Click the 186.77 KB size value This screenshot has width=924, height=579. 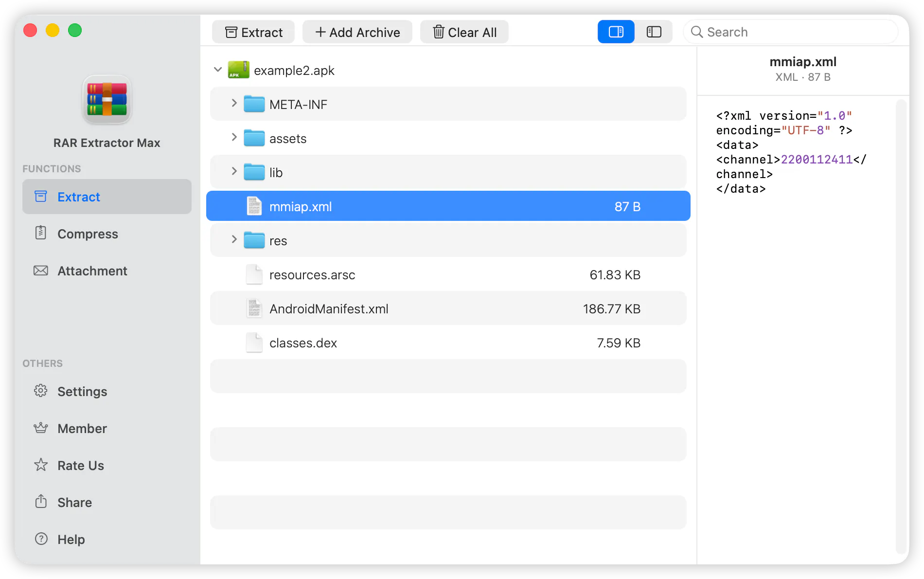pyautogui.click(x=612, y=309)
